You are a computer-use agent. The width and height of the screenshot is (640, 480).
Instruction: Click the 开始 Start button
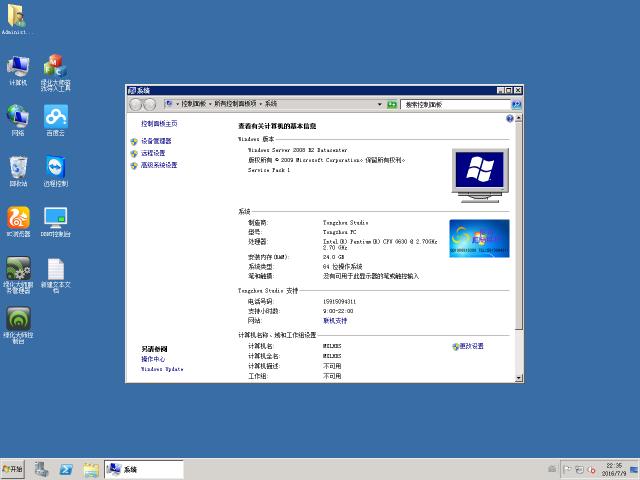[14, 469]
